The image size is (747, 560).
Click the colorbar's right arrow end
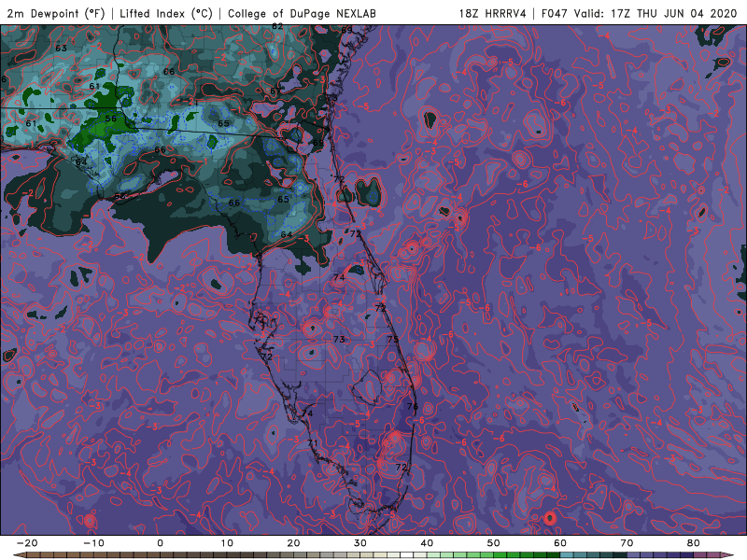[727, 555]
